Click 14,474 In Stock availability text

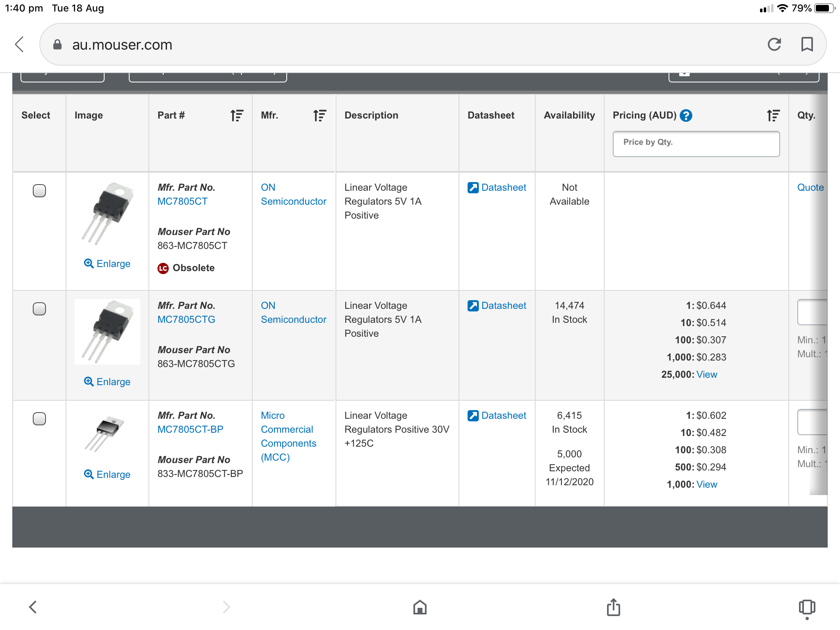click(569, 313)
